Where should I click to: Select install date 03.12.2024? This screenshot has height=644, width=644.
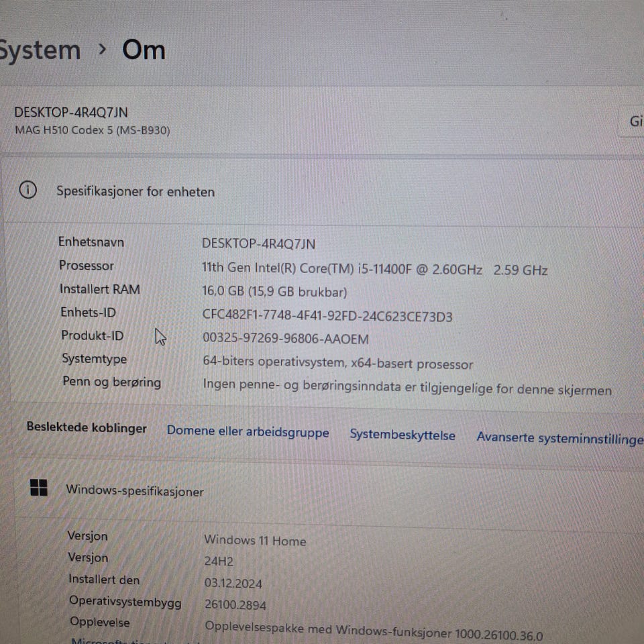[x=233, y=583]
